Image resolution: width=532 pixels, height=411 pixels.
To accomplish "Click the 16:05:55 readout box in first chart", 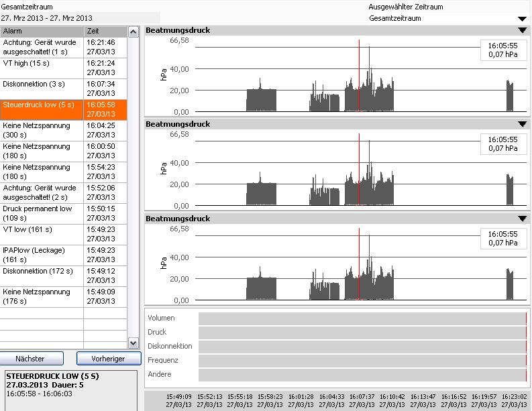I will point(503,50).
